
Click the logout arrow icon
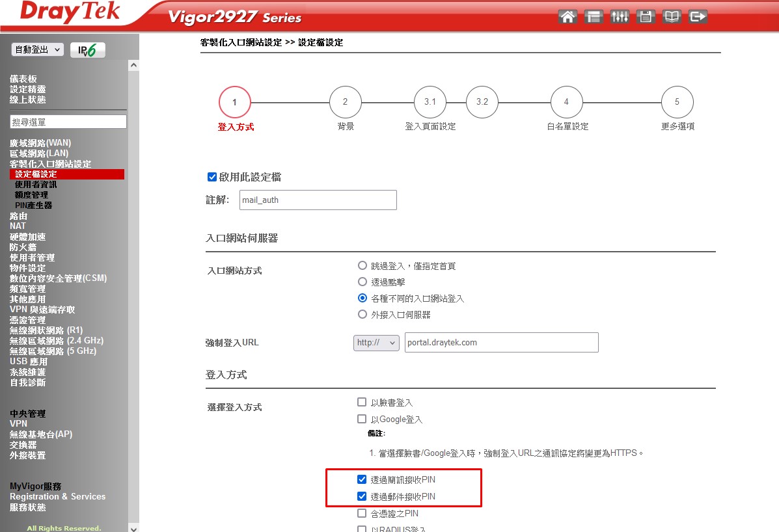coord(698,17)
